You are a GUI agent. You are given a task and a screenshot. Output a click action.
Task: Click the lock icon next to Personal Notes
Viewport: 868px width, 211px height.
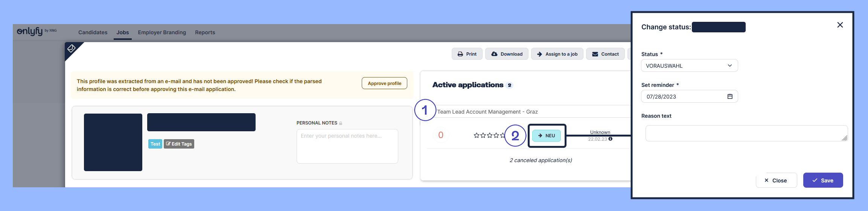pyautogui.click(x=341, y=123)
